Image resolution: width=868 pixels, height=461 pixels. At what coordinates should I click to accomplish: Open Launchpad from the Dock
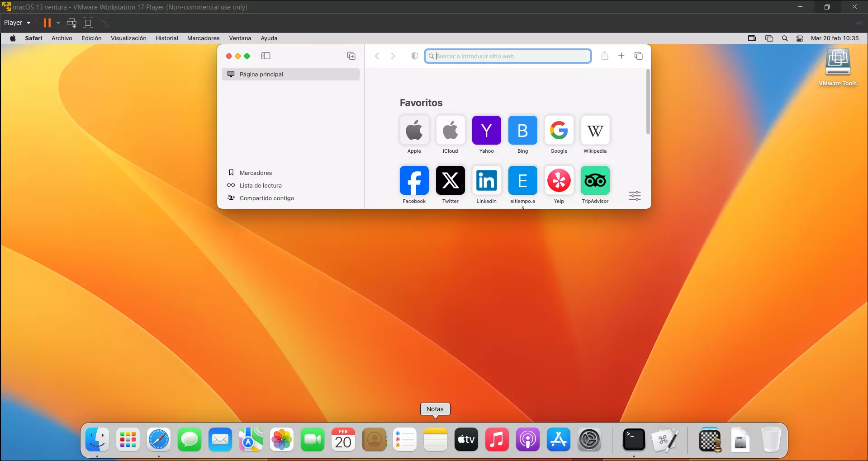(128, 439)
